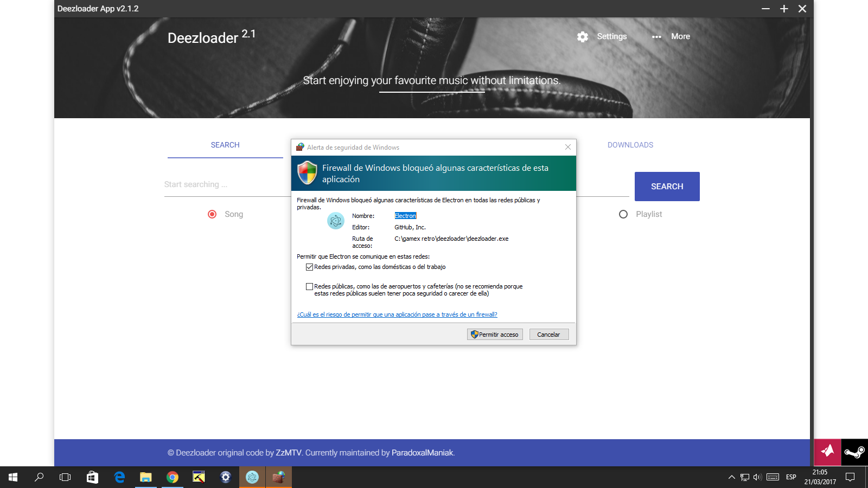Viewport: 868px width, 488px height.
Task: Click the blue SEARCH button
Action: point(667,187)
